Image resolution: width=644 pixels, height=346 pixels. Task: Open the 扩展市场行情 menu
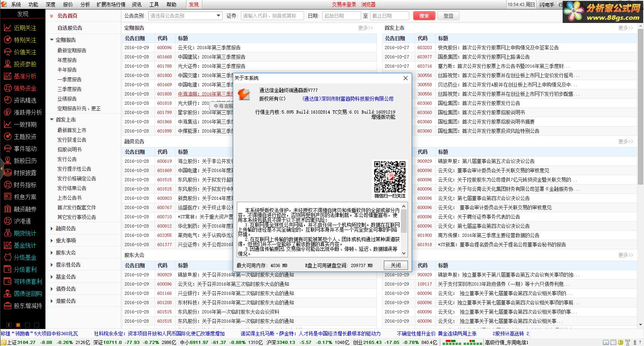[x=111, y=4]
